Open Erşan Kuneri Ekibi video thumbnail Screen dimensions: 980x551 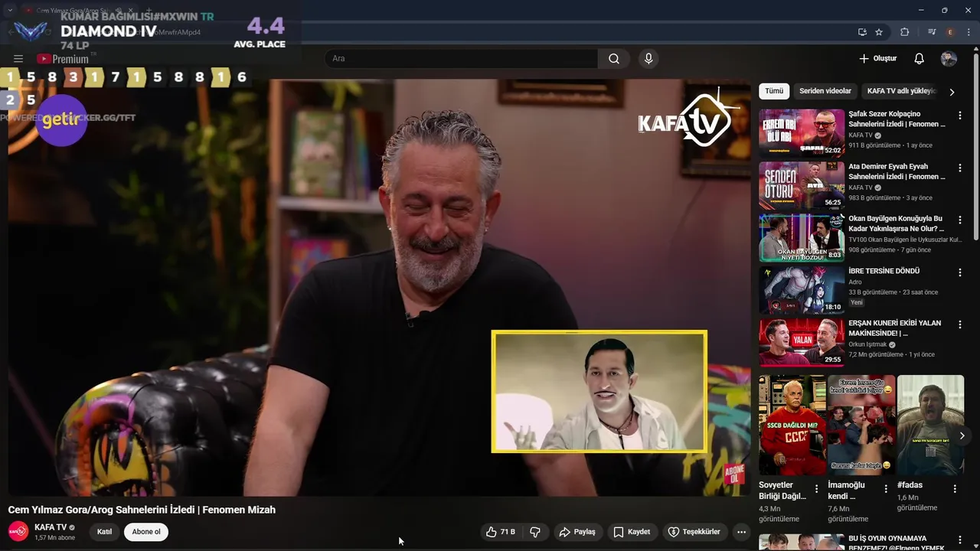coord(802,342)
